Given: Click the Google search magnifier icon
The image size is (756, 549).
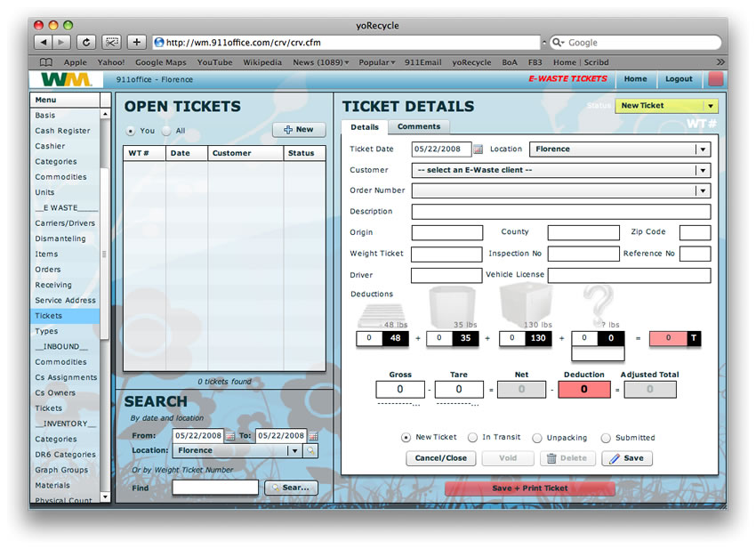Looking at the screenshot, I should (x=558, y=43).
